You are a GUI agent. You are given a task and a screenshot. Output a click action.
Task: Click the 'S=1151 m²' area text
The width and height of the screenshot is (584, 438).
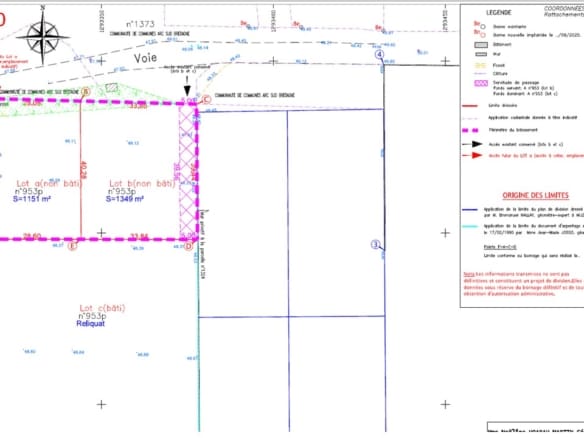[32, 199]
